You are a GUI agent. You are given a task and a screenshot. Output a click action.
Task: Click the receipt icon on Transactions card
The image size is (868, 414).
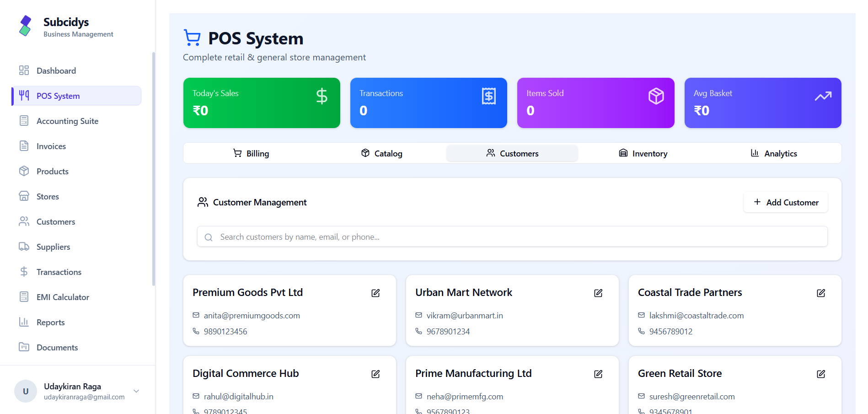(x=489, y=96)
